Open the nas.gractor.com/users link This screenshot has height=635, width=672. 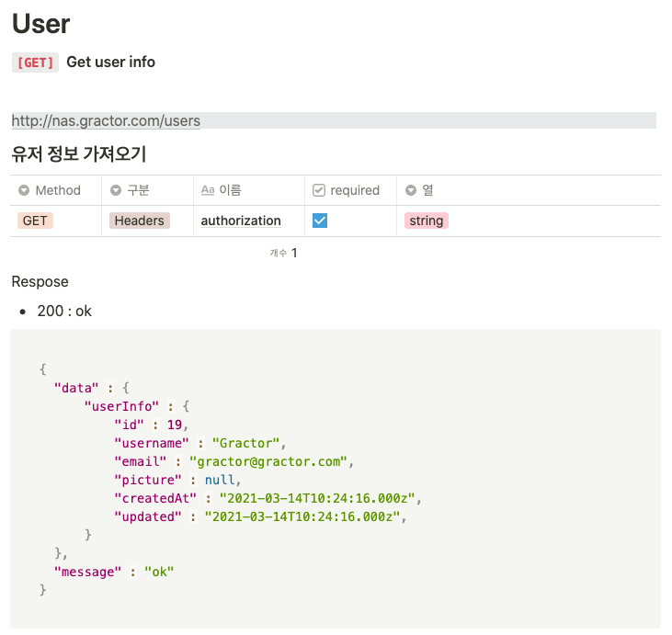point(106,120)
